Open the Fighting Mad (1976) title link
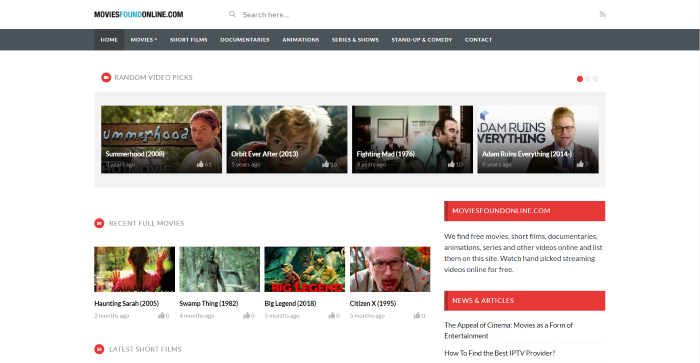The image size is (700, 363). [x=385, y=154]
